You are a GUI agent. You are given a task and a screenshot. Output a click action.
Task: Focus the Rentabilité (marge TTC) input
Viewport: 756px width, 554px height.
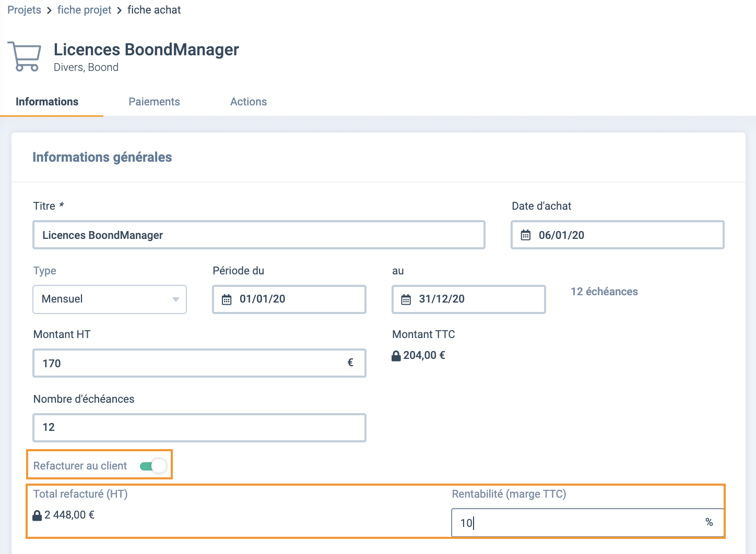(x=587, y=523)
